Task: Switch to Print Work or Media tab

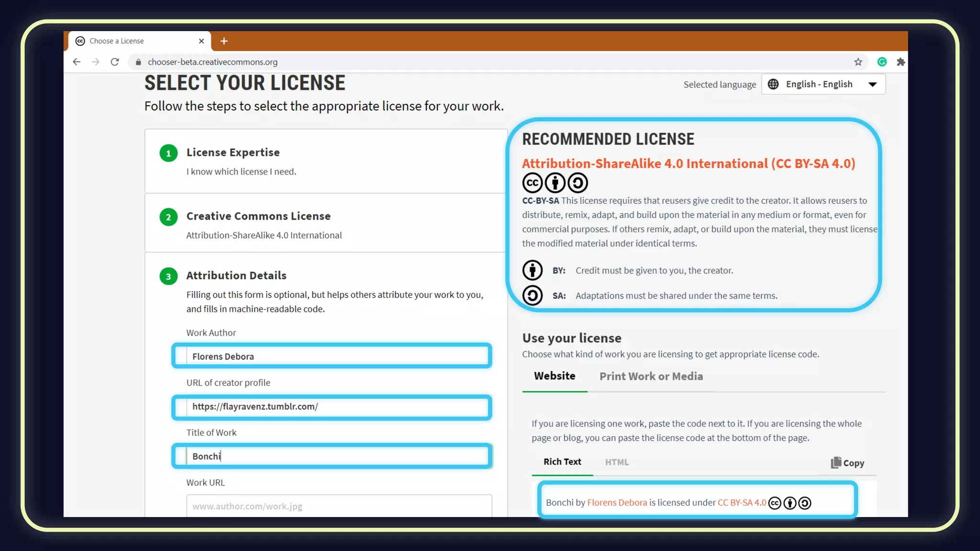Action: pos(651,376)
